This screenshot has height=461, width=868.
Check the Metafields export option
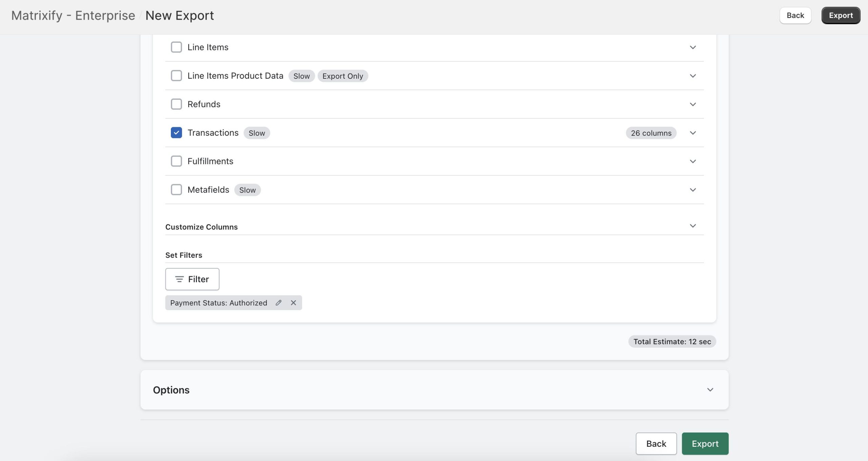(176, 190)
